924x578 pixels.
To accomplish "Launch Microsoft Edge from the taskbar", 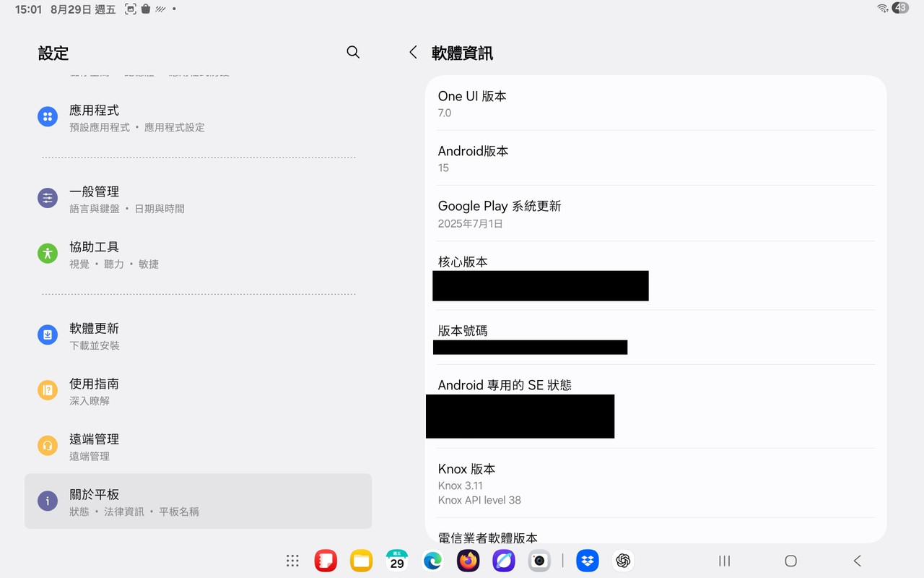I will coord(432,561).
